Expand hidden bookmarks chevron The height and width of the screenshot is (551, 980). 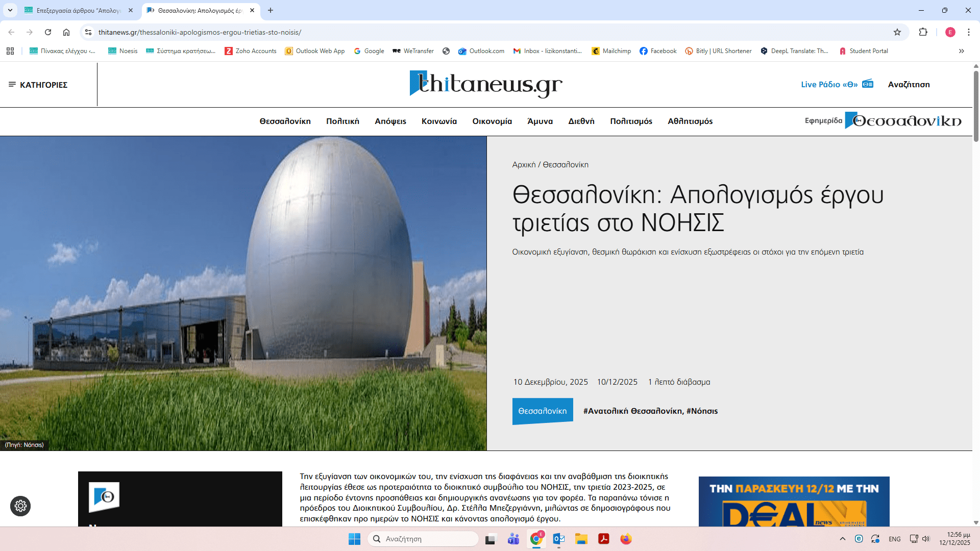962,51
